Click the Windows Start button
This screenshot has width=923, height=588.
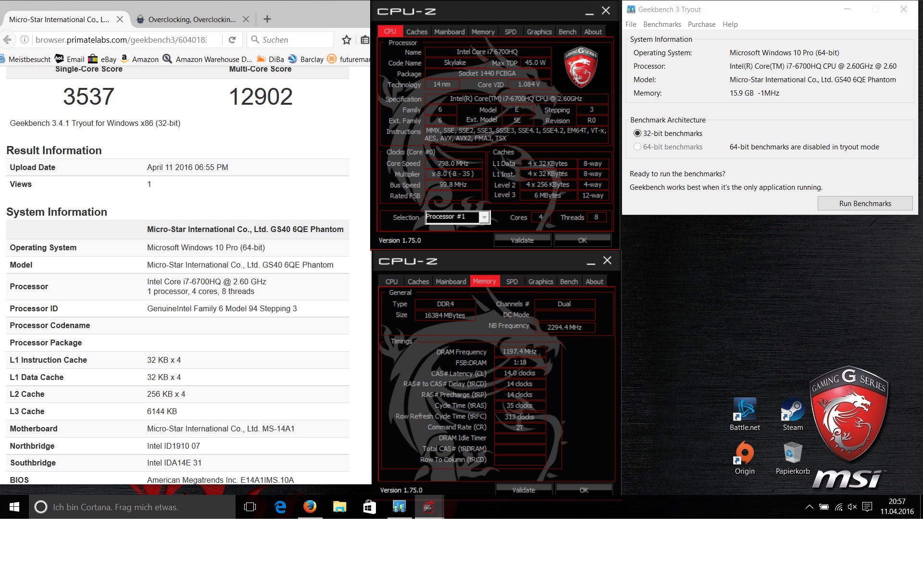14,507
